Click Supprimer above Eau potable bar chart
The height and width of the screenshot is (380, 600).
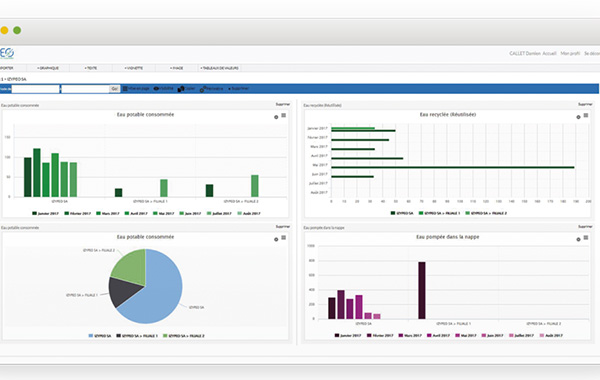283,104
